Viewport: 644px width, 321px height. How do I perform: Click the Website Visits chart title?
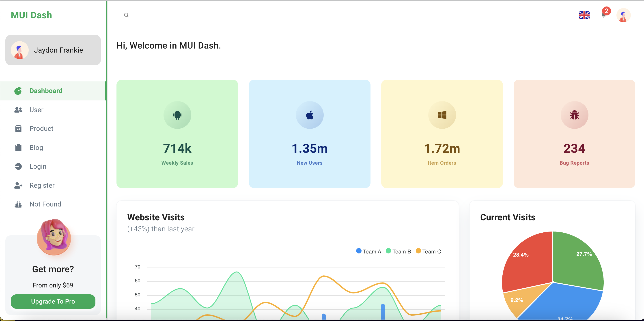coord(156,217)
